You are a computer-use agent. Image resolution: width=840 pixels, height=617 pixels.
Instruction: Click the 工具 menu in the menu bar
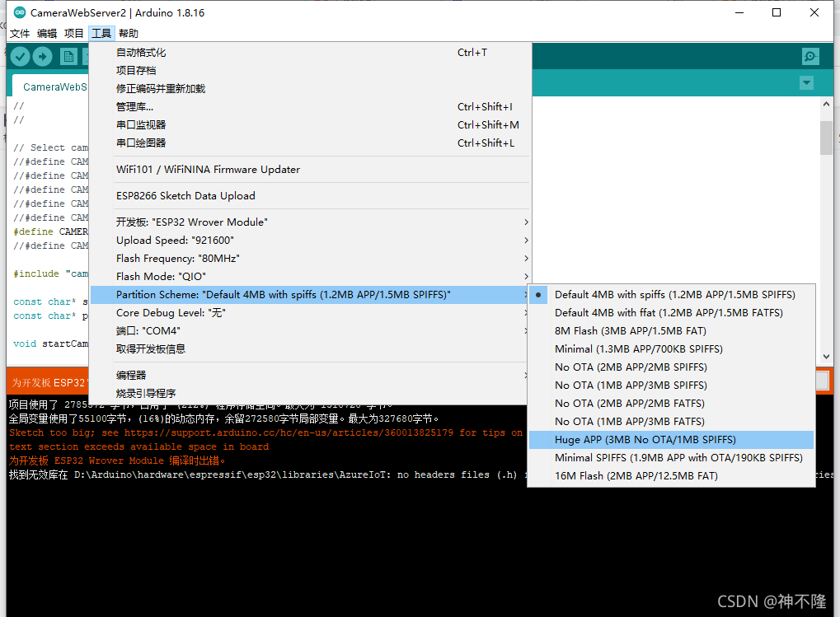(x=101, y=33)
